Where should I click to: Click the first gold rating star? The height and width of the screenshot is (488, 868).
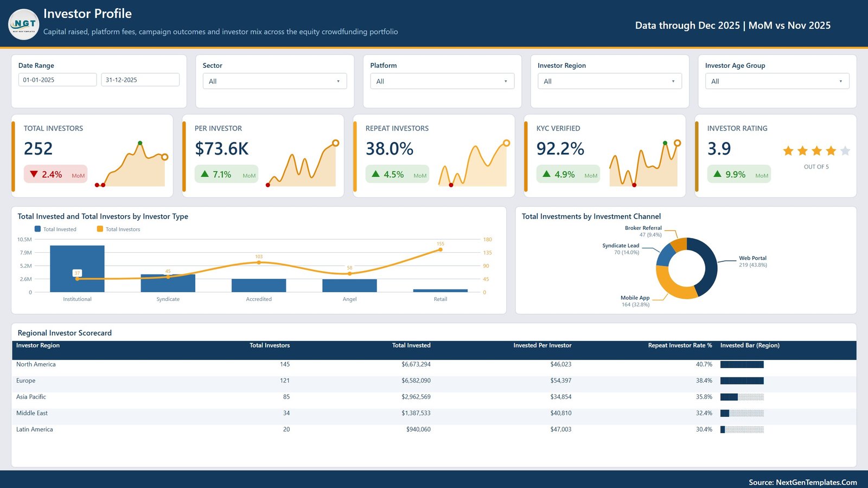tap(788, 151)
